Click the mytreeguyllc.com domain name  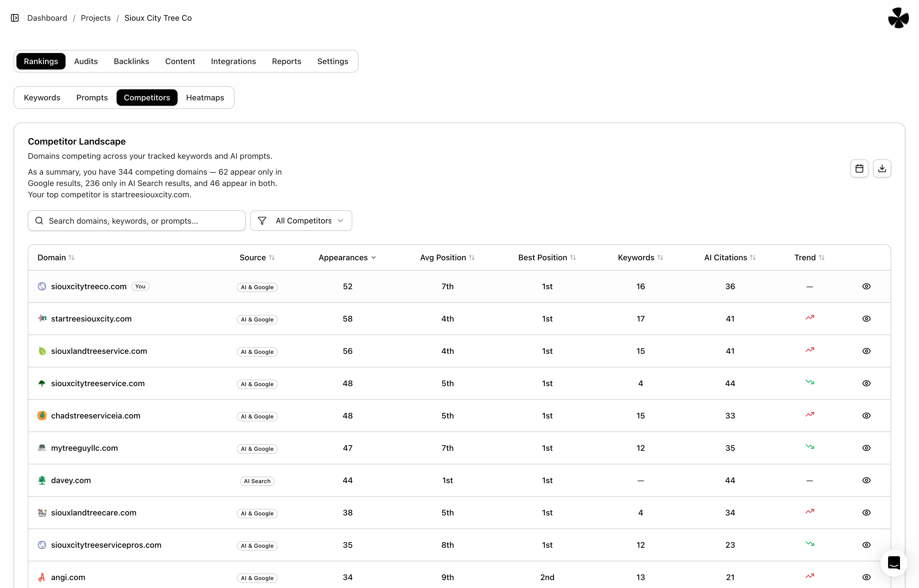pyautogui.click(x=85, y=448)
